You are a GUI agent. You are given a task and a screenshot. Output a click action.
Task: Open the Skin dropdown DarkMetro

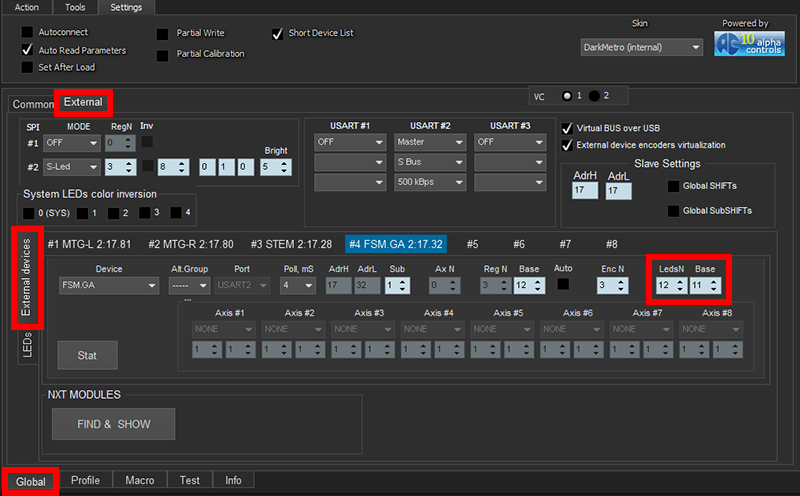[642, 47]
